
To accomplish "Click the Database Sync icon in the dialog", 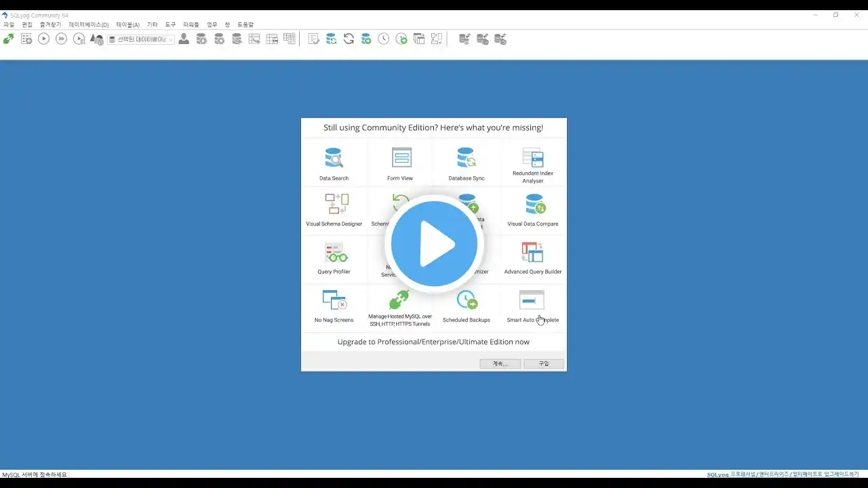I will coord(466,157).
